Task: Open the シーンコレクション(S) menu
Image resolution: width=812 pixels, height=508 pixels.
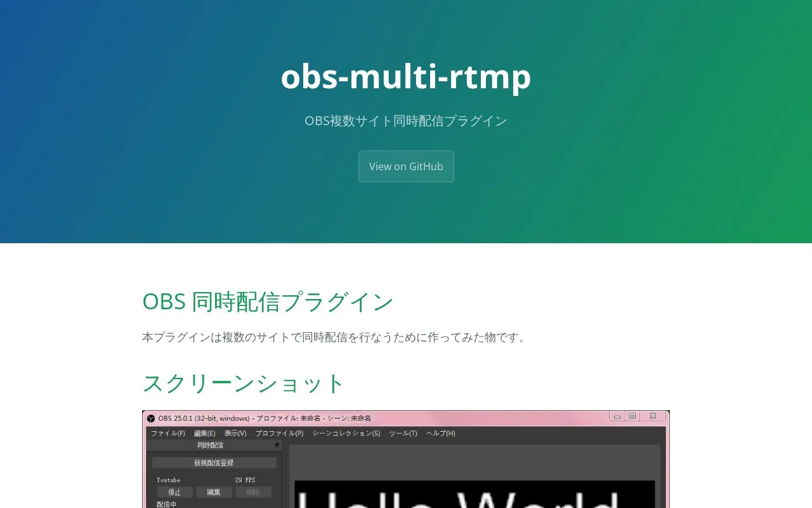Action: click(346, 434)
